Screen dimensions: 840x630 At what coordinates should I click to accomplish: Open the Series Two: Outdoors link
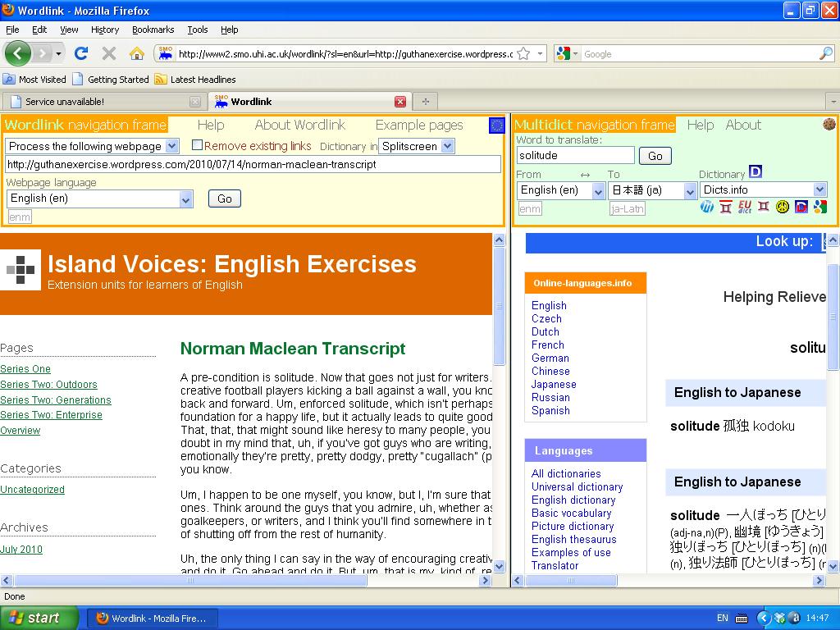click(48, 385)
